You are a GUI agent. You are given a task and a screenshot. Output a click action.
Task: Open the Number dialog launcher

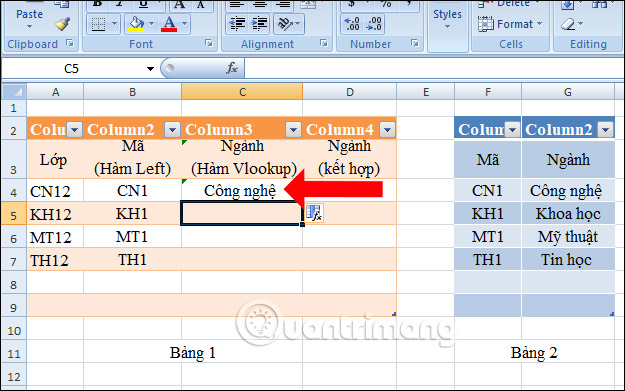click(x=415, y=43)
